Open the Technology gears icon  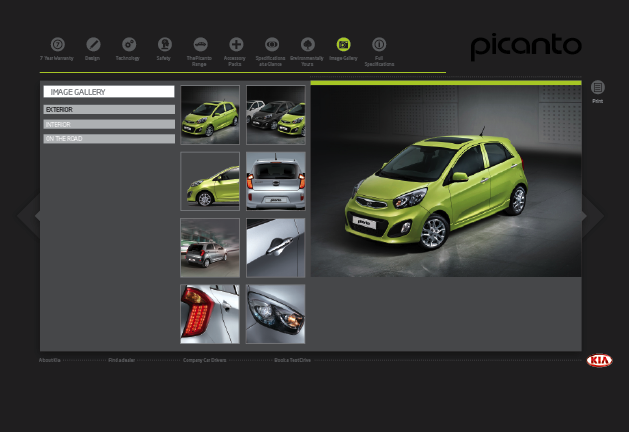tap(129, 44)
